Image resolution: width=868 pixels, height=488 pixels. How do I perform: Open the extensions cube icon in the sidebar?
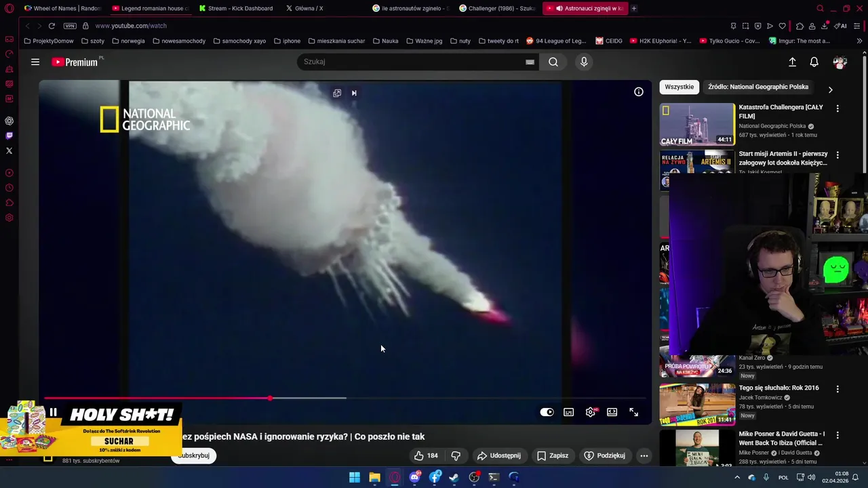click(x=9, y=203)
